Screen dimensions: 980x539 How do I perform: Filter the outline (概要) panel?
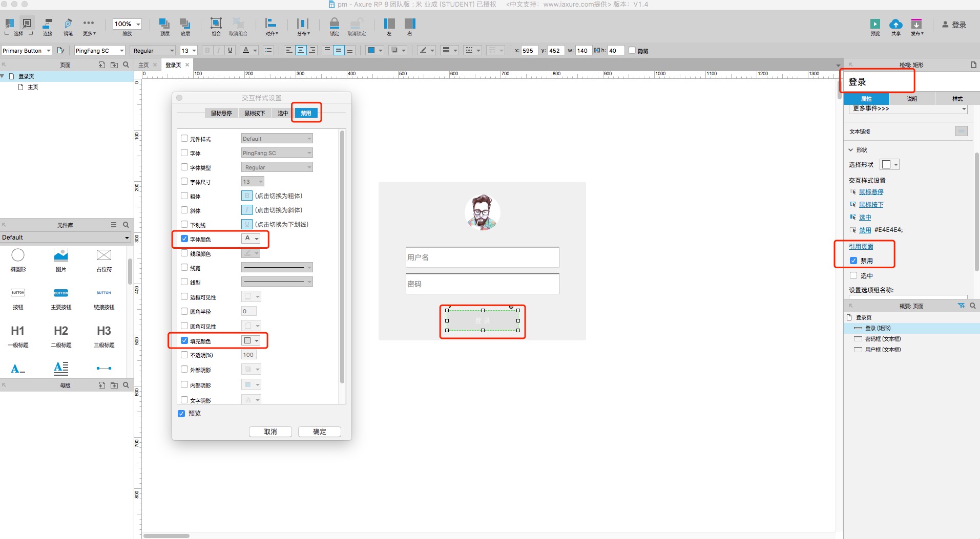(x=961, y=306)
